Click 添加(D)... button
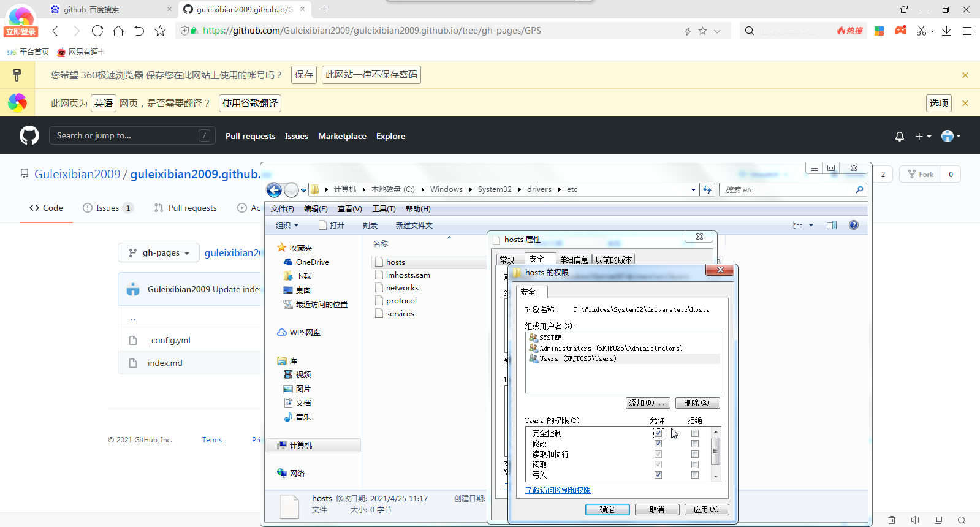The width and height of the screenshot is (980, 527). (x=648, y=403)
